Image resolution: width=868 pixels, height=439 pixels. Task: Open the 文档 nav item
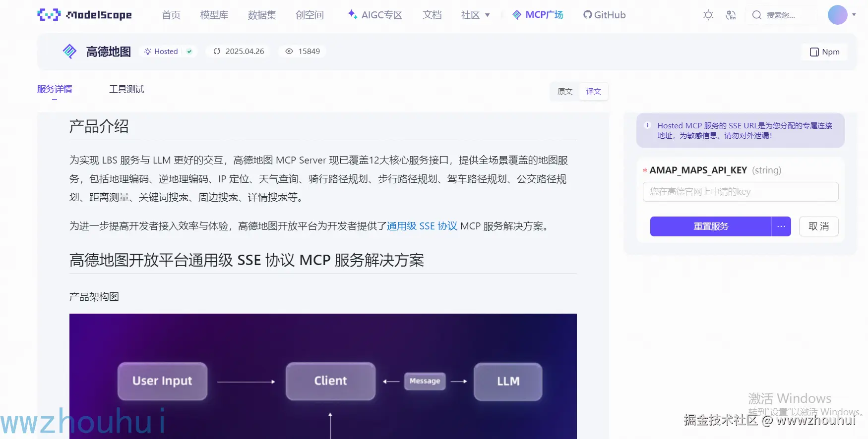pos(432,15)
